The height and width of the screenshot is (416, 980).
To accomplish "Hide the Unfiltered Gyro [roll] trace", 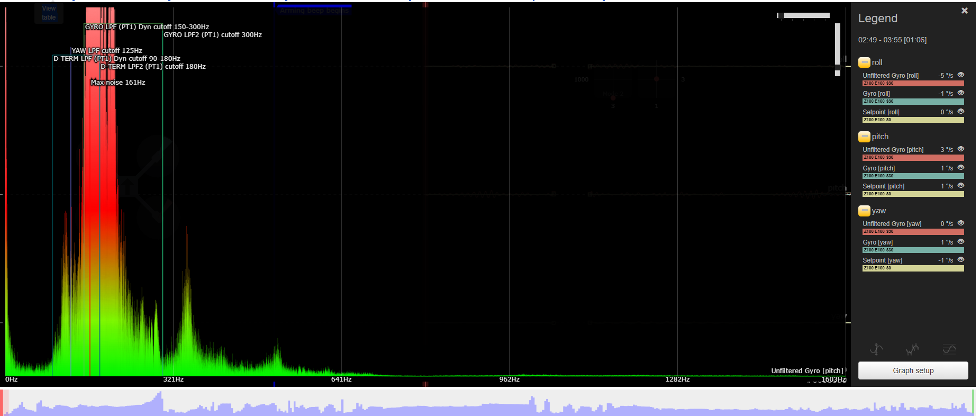I will pos(960,75).
